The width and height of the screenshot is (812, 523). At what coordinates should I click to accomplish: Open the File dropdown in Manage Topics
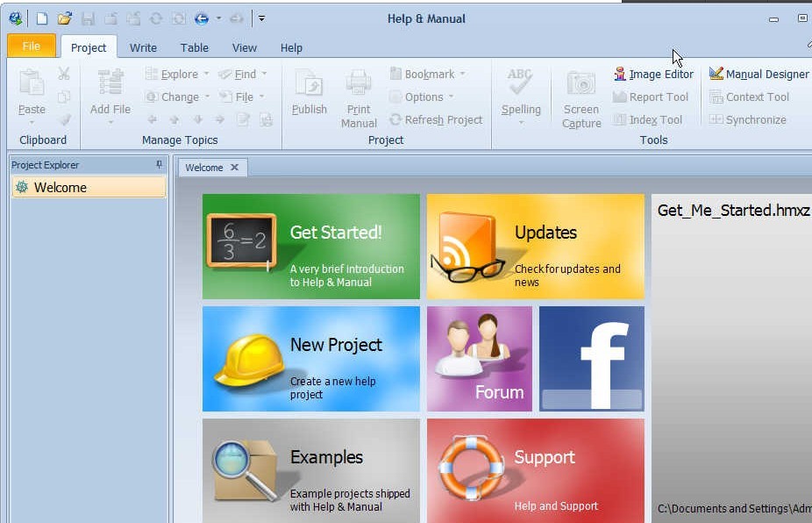pyautogui.click(x=242, y=97)
